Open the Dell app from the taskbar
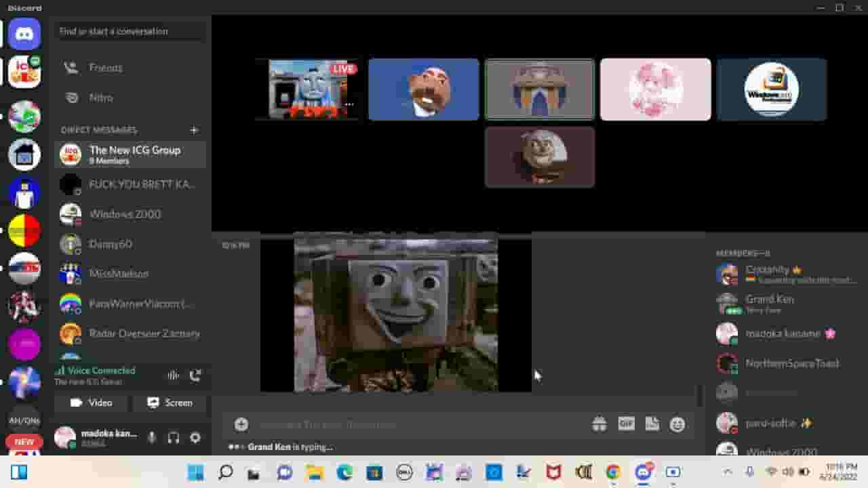This screenshot has width=868, height=488. point(404,472)
